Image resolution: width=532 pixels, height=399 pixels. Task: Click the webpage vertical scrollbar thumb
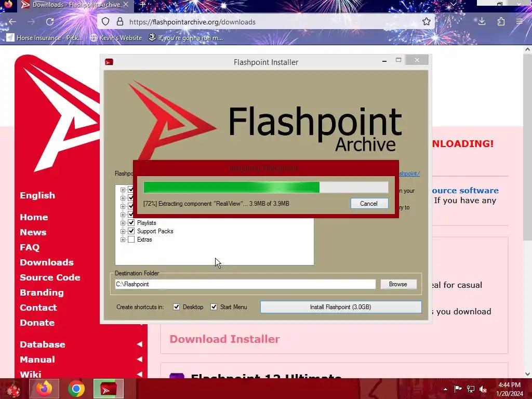click(x=527, y=148)
